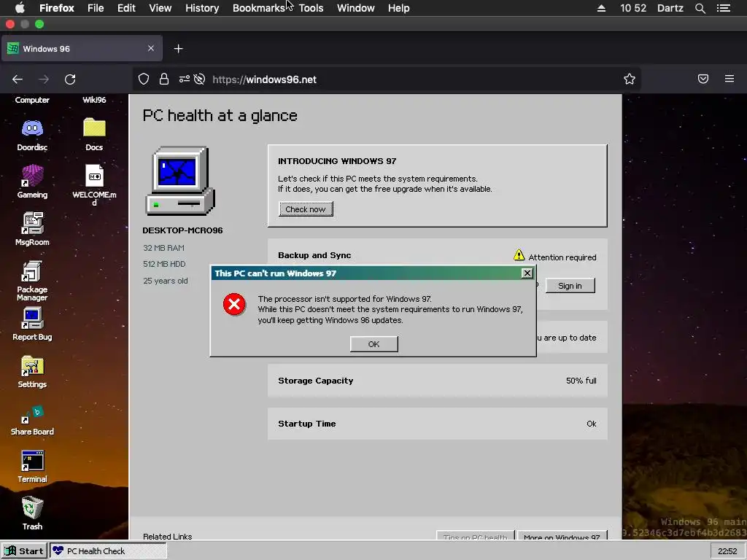Image resolution: width=747 pixels, height=560 pixels.
Task: Open the Help menu
Action: [399, 8]
